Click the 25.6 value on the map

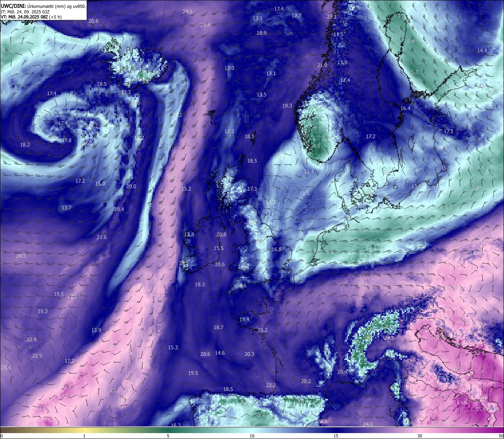tap(6, 368)
